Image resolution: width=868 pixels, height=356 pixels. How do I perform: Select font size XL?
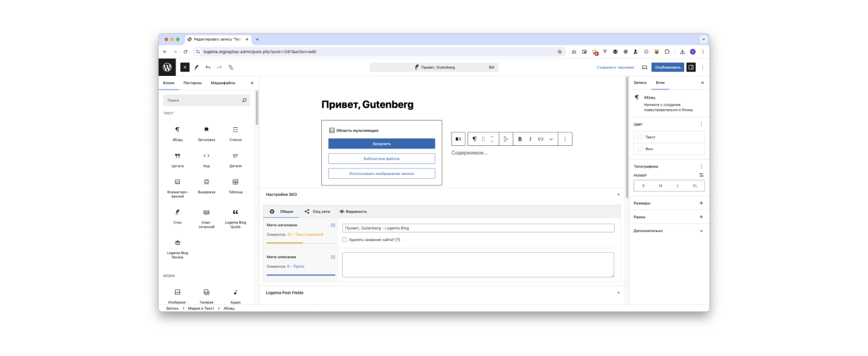tap(695, 185)
